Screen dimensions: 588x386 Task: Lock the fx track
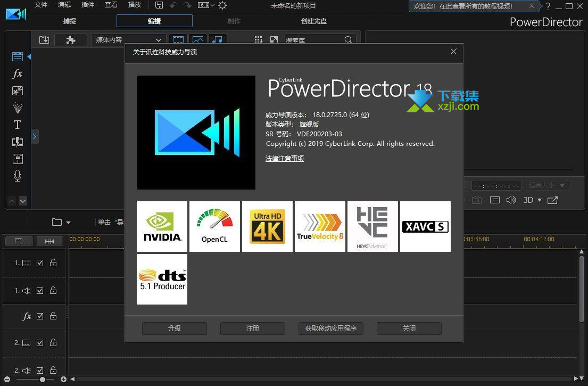point(53,316)
